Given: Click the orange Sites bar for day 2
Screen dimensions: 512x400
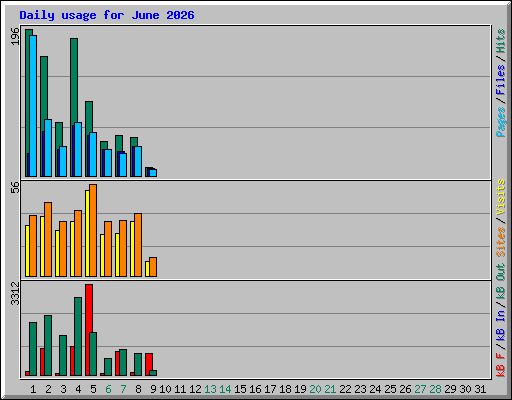Looking at the screenshot, I should [48, 239].
